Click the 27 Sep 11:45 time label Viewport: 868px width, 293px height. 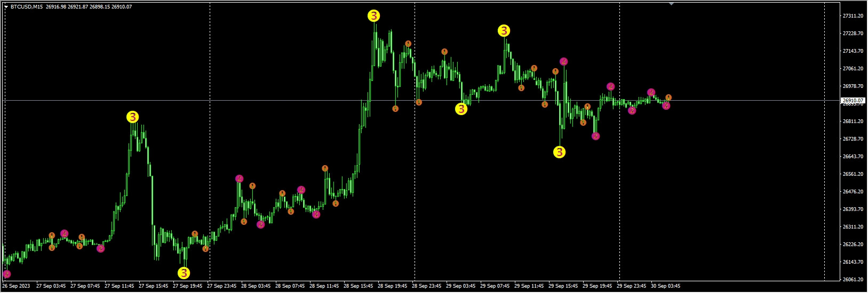[x=120, y=286]
